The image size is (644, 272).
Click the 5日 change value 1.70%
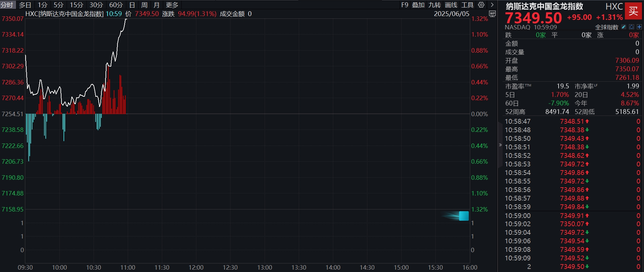[x=560, y=95]
